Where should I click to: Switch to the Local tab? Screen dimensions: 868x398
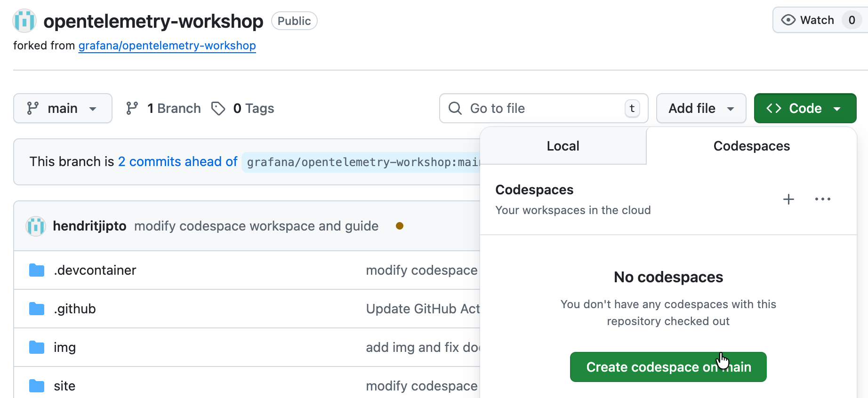563,146
